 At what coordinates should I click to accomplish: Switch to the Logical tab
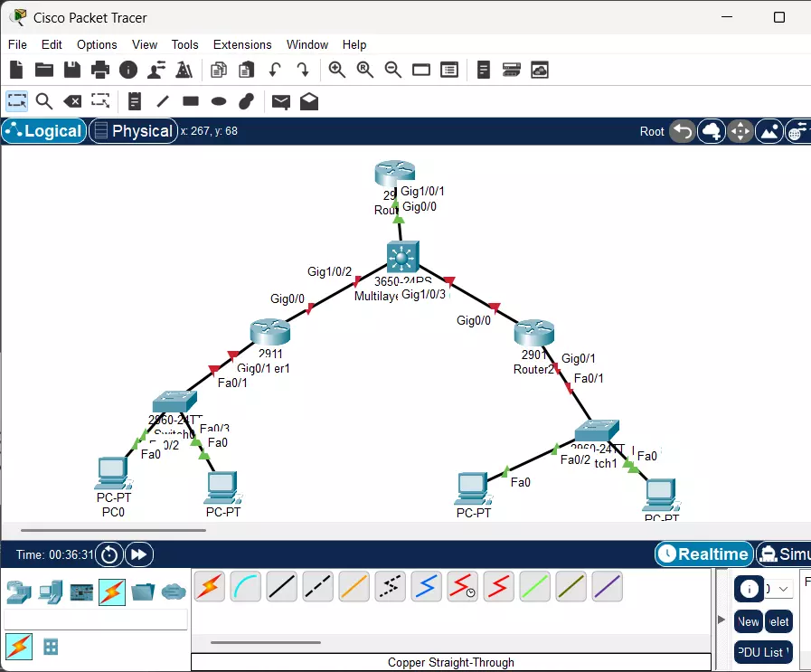pyautogui.click(x=43, y=130)
